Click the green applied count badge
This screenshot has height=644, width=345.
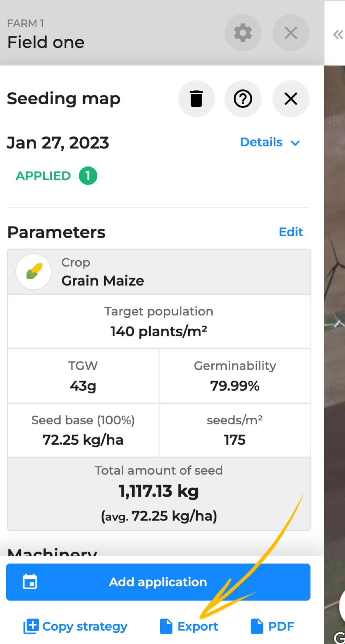point(88,176)
